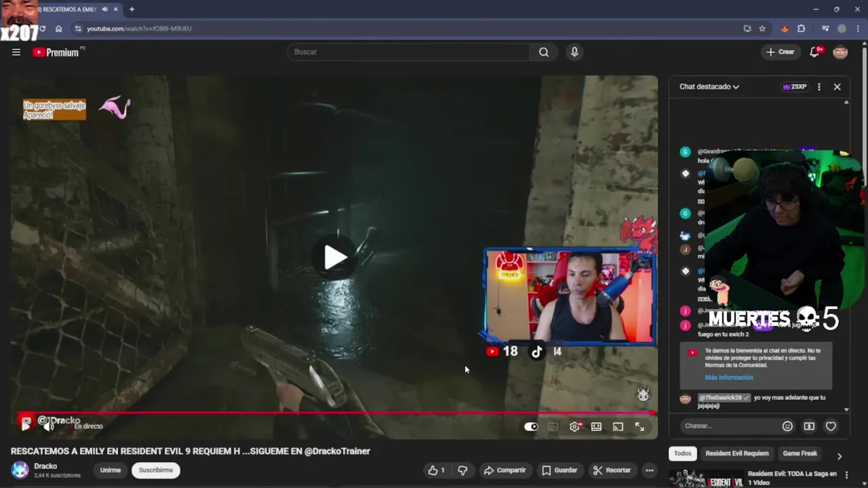This screenshot has height=488, width=868.
Task: Open the Más información link in chat
Action: coord(729,378)
